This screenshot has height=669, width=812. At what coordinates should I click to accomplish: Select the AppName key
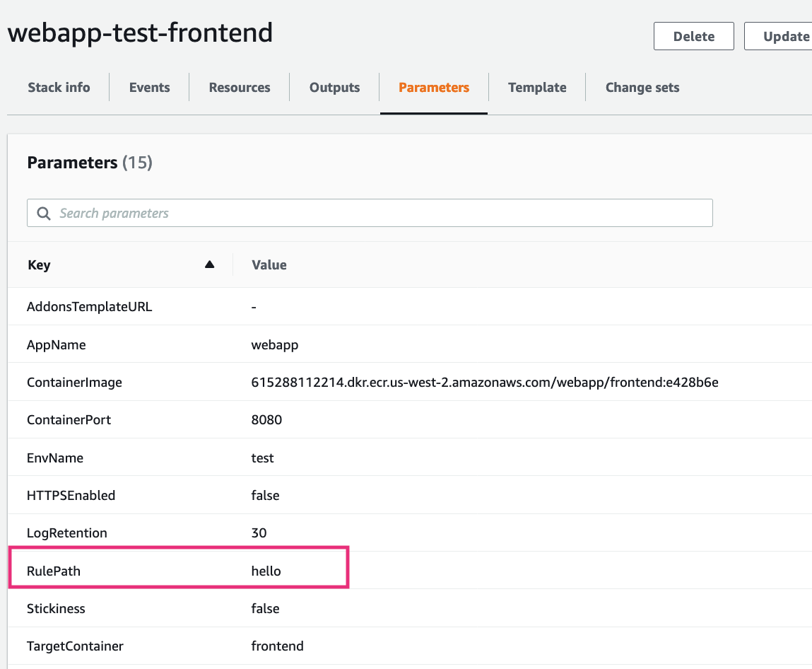[x=57, y=344]
